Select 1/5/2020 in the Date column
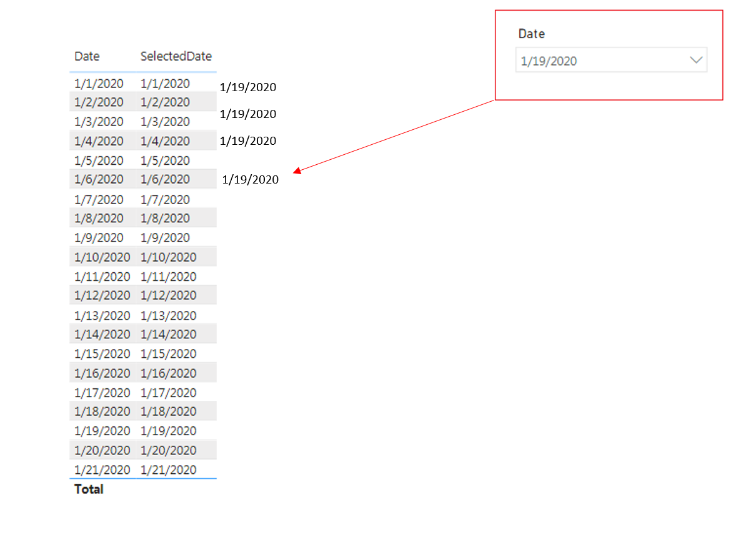 [x=99, y=161]
